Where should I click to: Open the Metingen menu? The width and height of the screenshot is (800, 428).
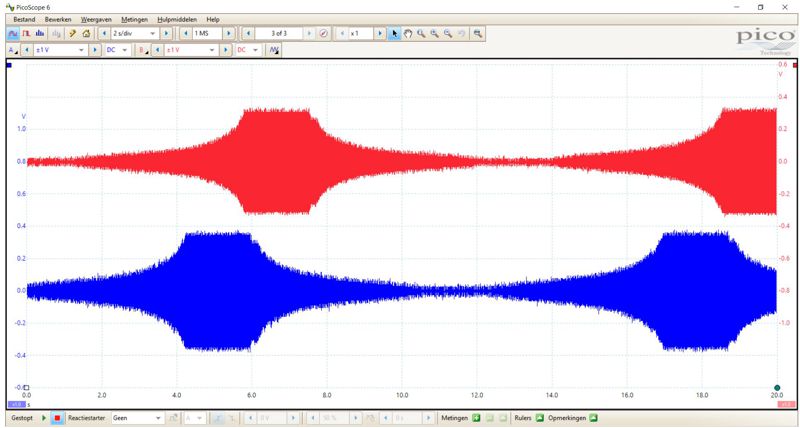pos(134,19)
